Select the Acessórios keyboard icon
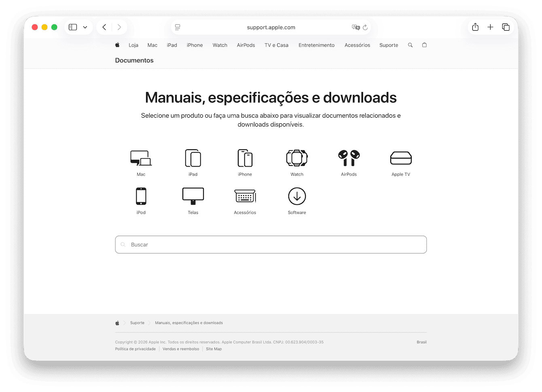 coord(245,196)
